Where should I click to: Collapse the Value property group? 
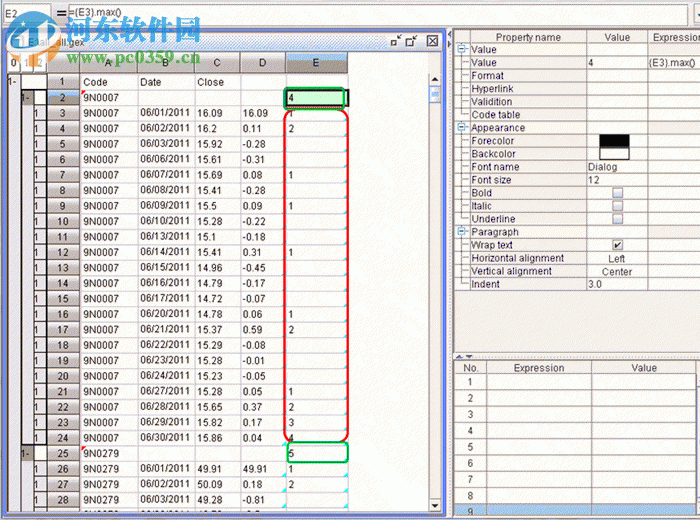coord(462,49)
